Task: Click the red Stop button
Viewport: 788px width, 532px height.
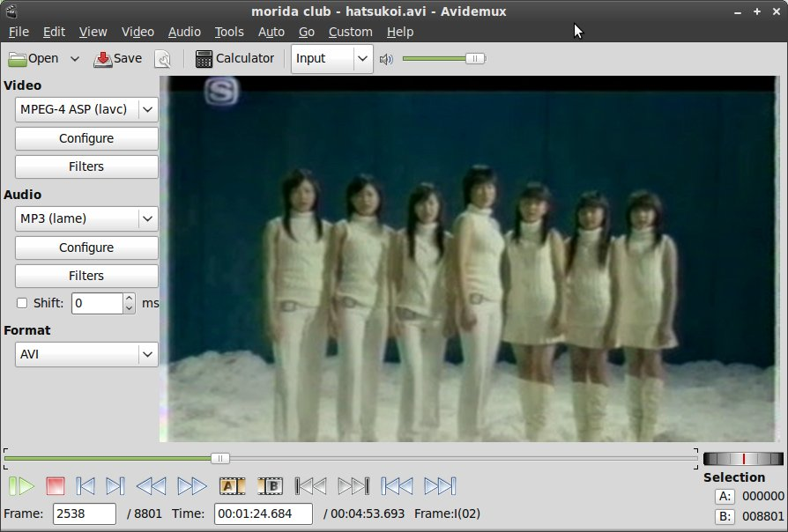Action: (x=56, y=485)
